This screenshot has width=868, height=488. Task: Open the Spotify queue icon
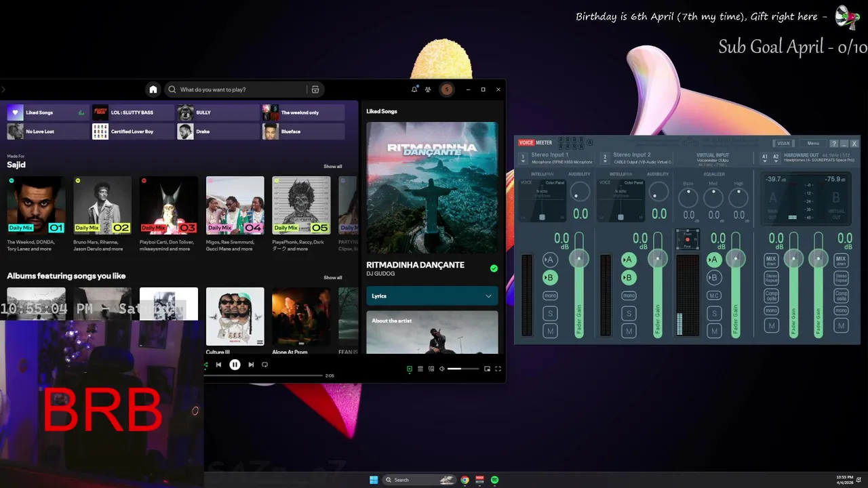pos(420,369)
